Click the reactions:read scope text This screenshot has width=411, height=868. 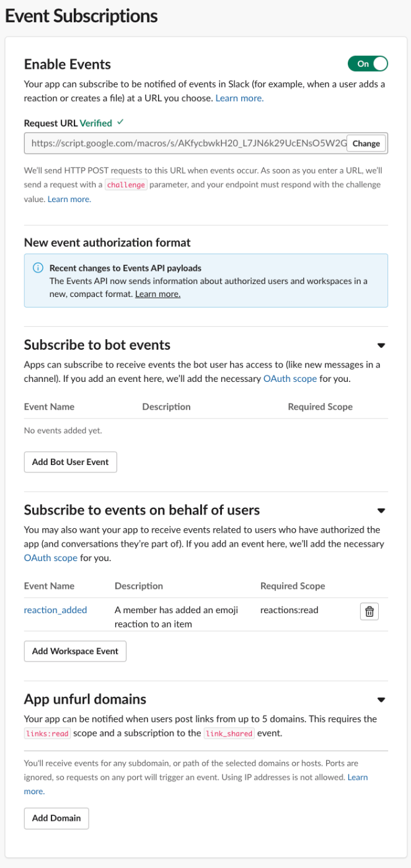point(289,609)
